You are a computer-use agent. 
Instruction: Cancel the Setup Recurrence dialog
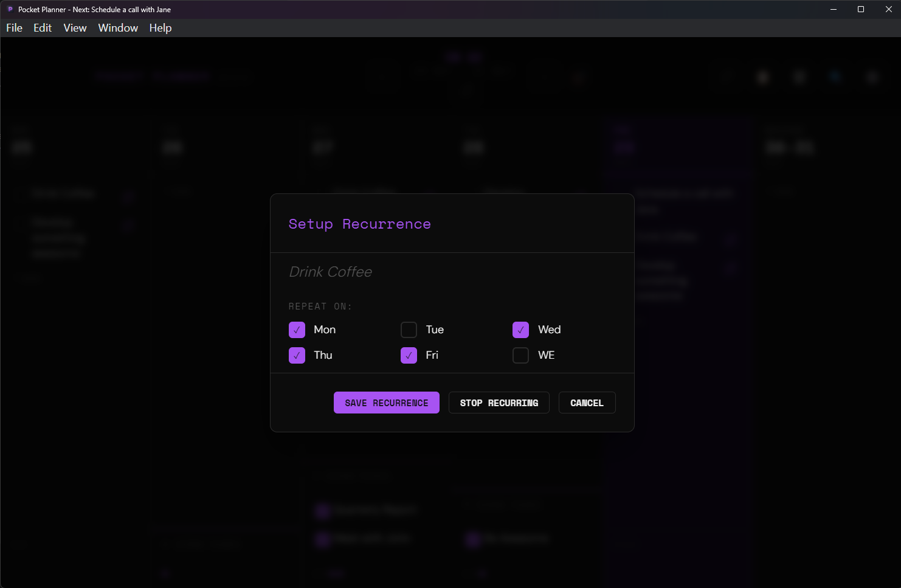tap(587, 403)
